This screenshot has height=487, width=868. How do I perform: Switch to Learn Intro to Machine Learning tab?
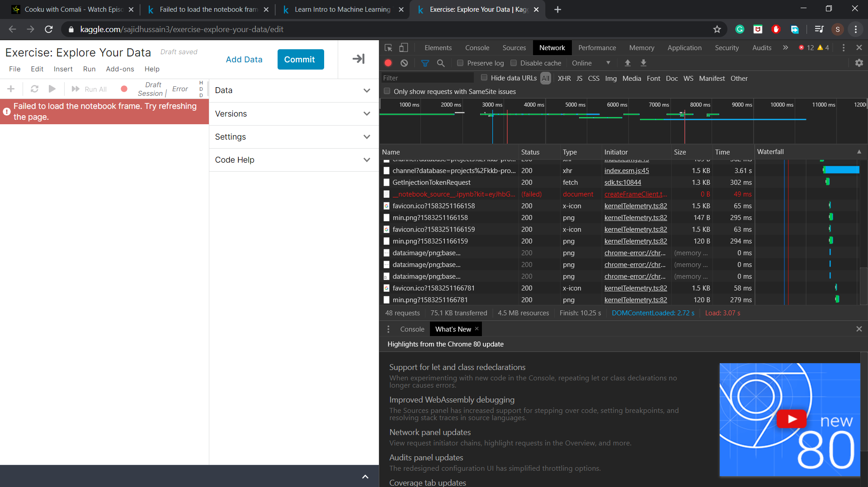pyautogui.click(x=342, y=9)
